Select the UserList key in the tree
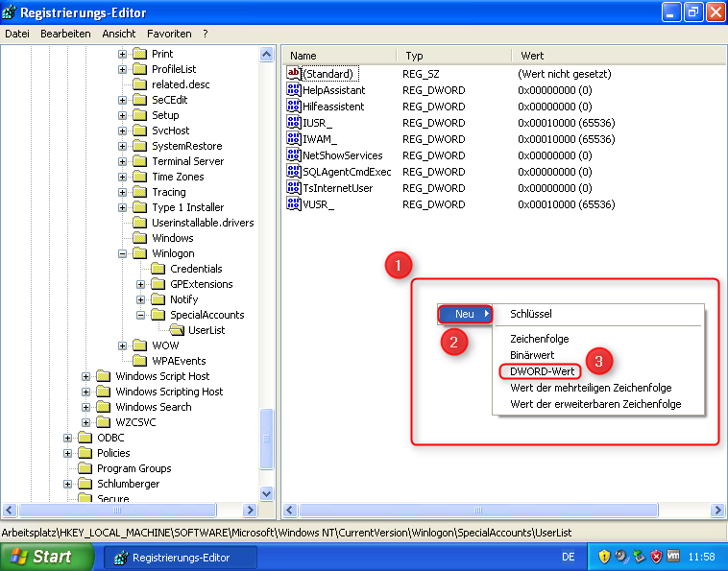 [206, 330]
